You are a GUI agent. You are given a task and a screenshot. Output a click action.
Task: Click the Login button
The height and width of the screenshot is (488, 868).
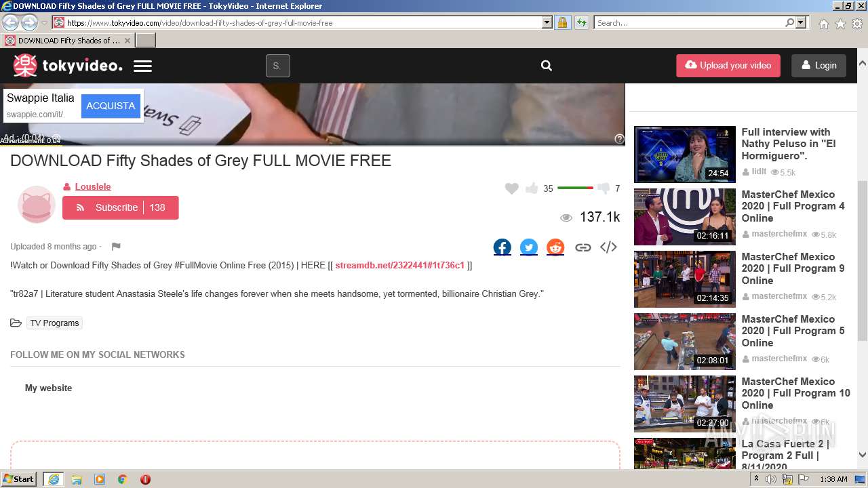pyautogui.click(x=818, y=66)
